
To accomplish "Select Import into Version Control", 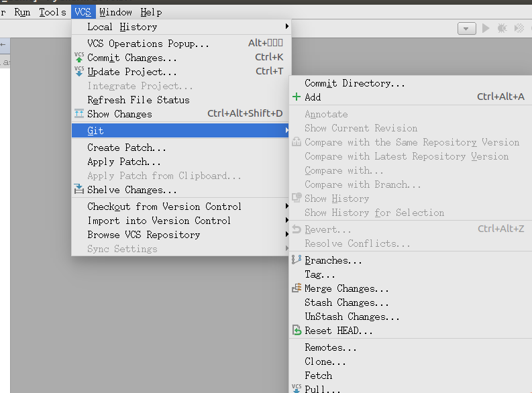I will (181, 221).
